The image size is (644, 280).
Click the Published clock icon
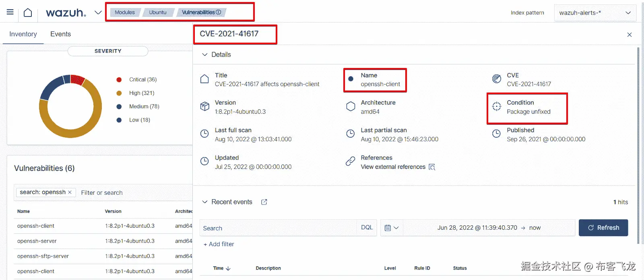497,134
